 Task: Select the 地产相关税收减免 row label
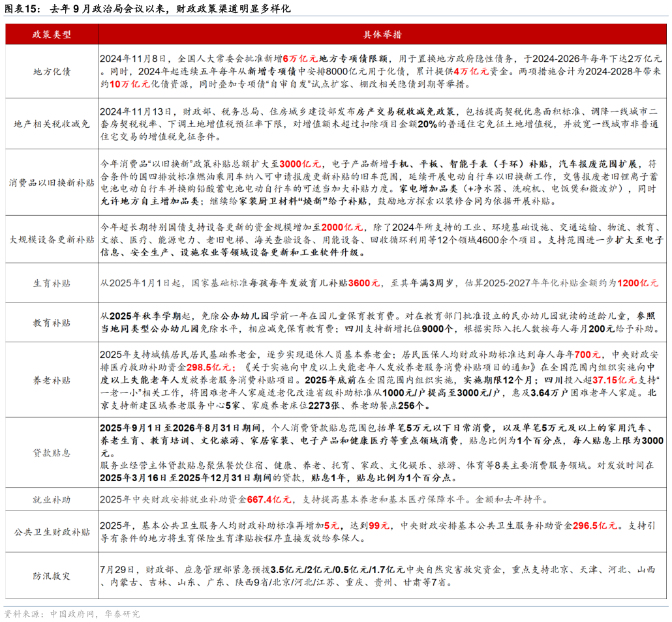(x=52, y=124)
